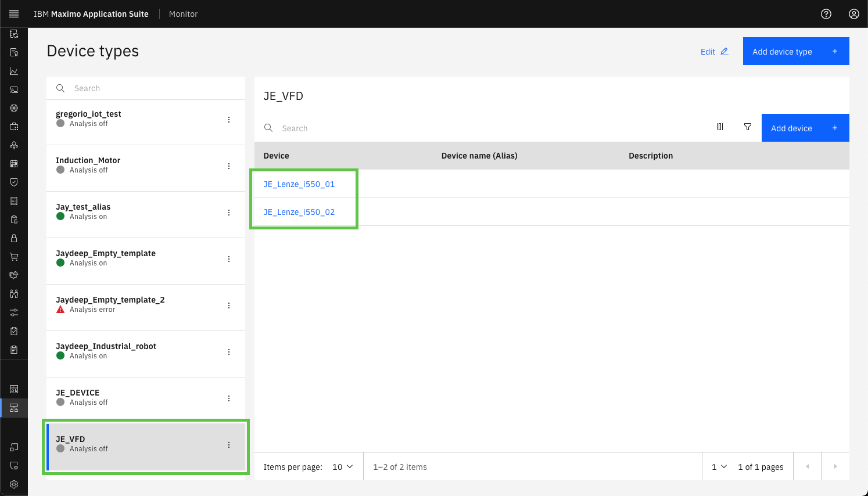Viewport: 868px width, 496px height.
Task: Go to the next page arrow
Action: (x=835, y=466)
